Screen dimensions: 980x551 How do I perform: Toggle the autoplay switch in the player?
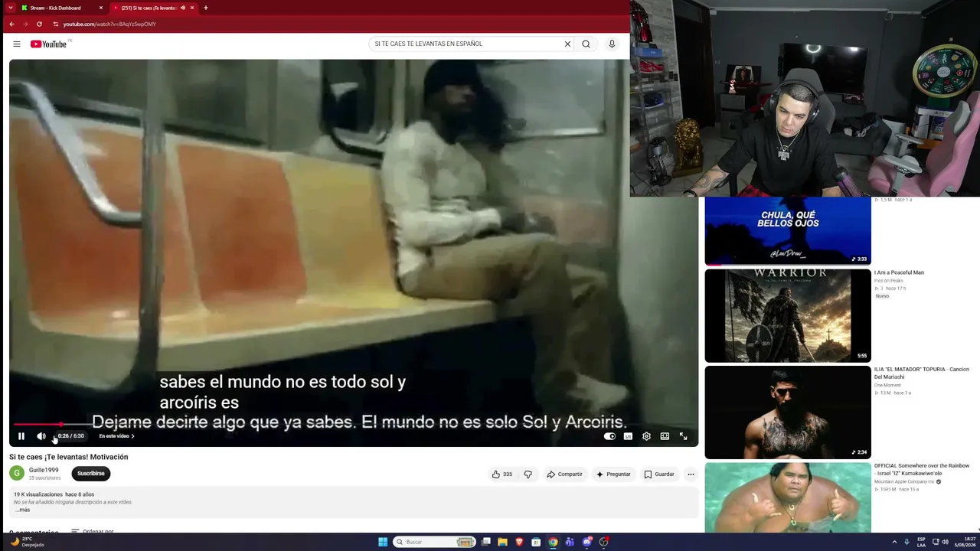point(609,436)
